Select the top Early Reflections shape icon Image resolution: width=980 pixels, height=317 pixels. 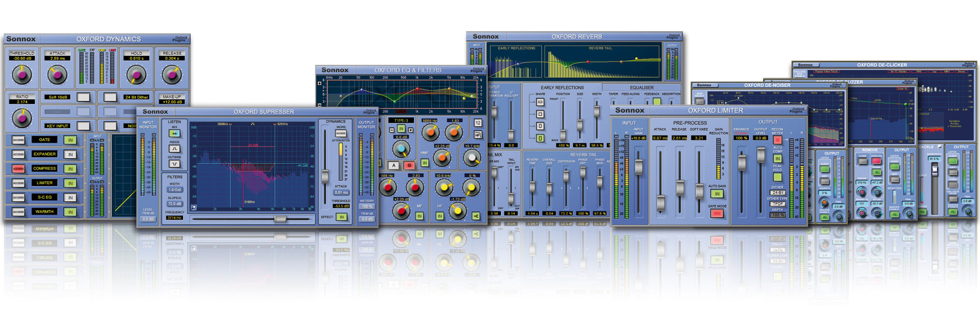(540, 102)
